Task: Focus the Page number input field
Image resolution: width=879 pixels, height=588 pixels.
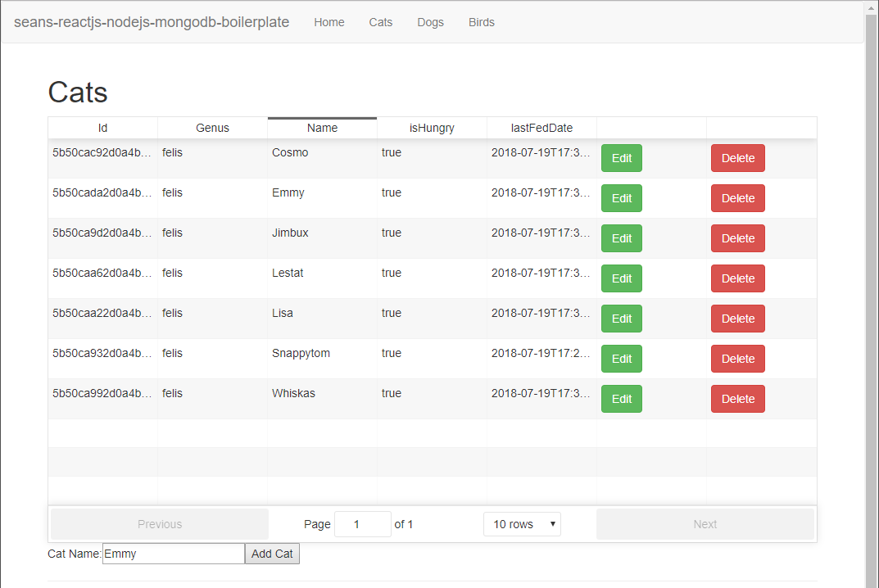Action: tap(363, 524)
